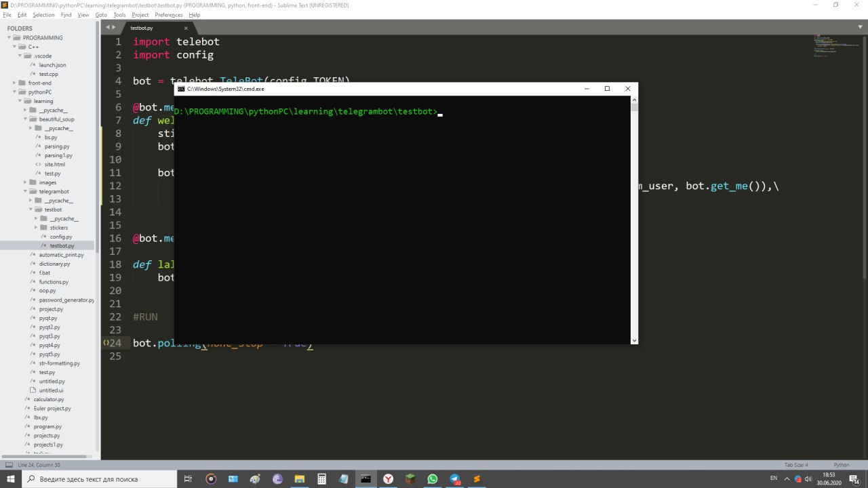Open site.html in the sidebar
This screenshot has height=488, width=868.
[54, 164]
